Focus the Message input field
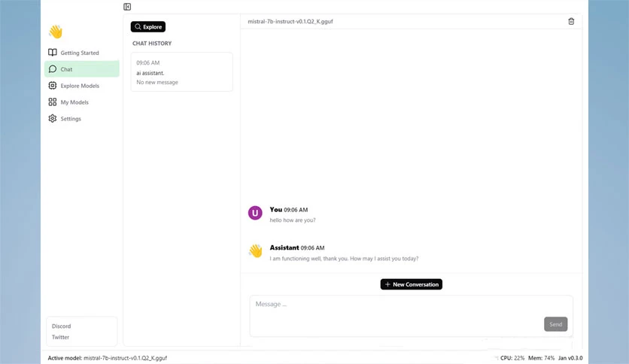629x364 pixels. (411, 316)
